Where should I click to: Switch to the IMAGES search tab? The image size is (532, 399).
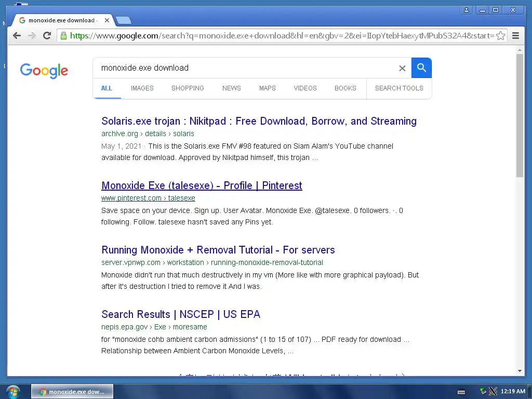[142, 88]
